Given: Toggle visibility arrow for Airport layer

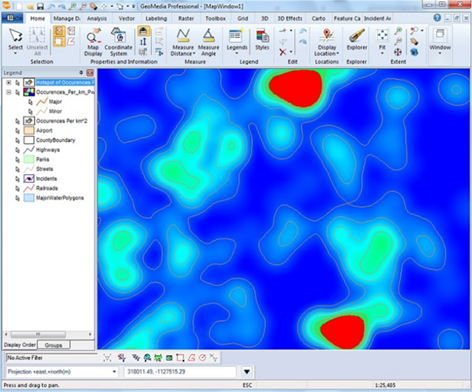Looking at the screenshot, I should click(17, 131).
